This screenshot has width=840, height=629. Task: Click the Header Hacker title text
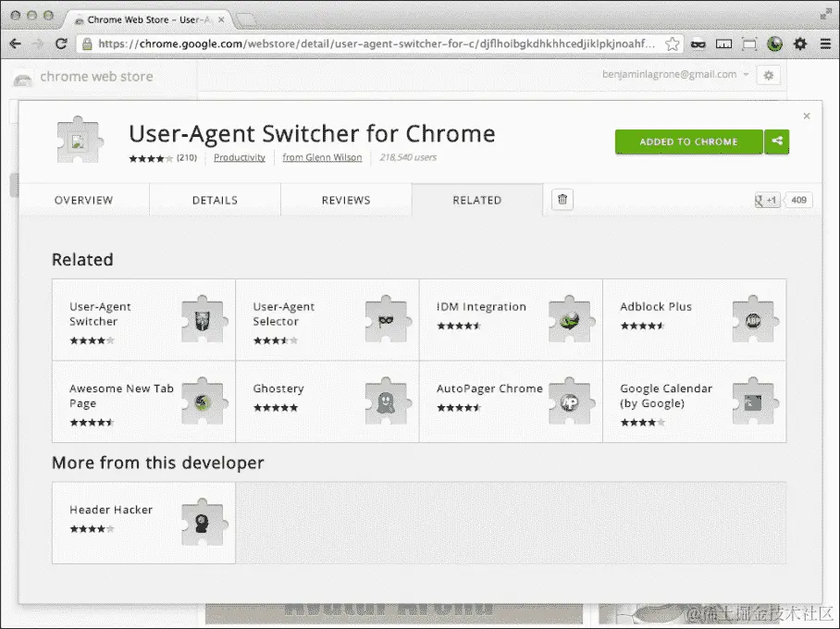point(111,510)
